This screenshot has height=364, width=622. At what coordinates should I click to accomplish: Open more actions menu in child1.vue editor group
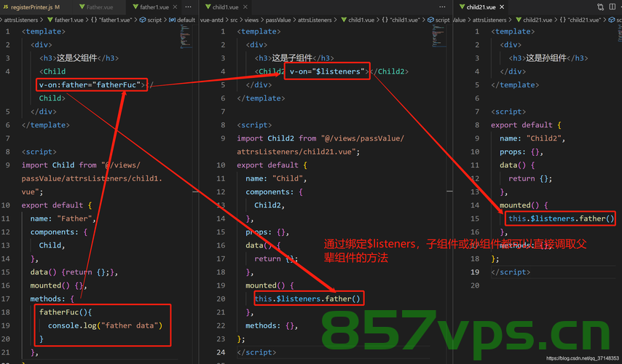[x=442, y=7]
